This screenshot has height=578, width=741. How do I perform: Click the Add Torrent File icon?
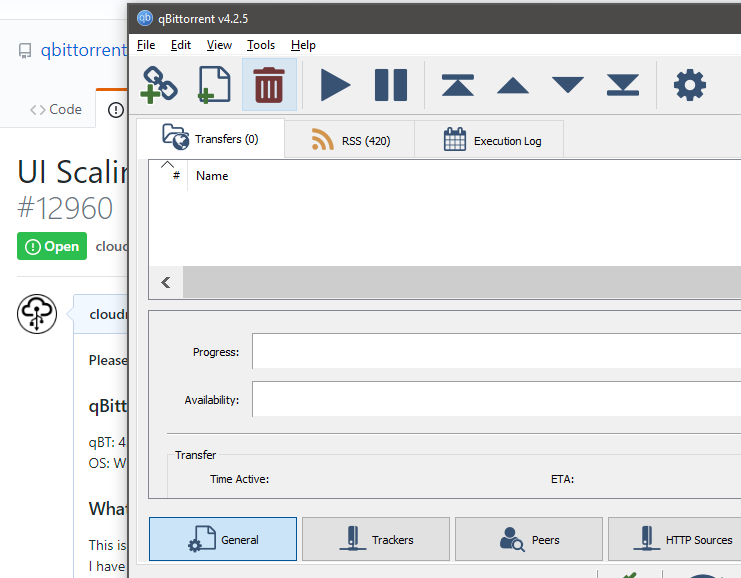coord(214,85)
